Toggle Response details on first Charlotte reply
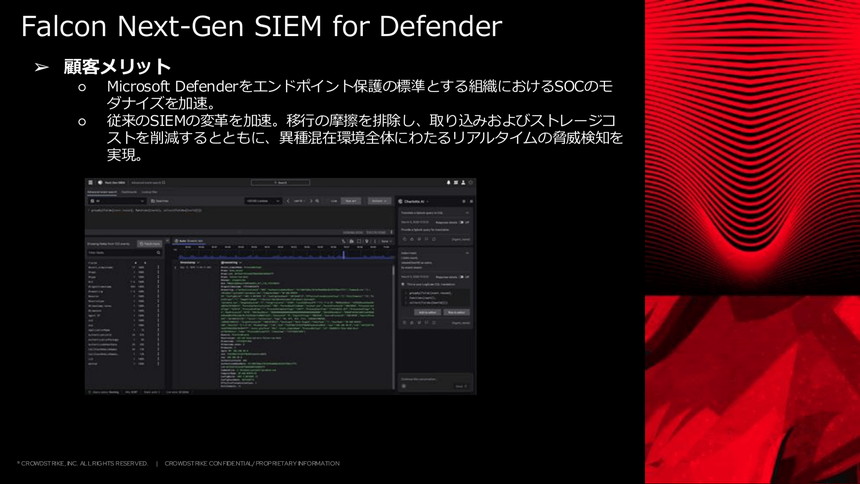This screenshot has height=484, width=860. (462, 222)
